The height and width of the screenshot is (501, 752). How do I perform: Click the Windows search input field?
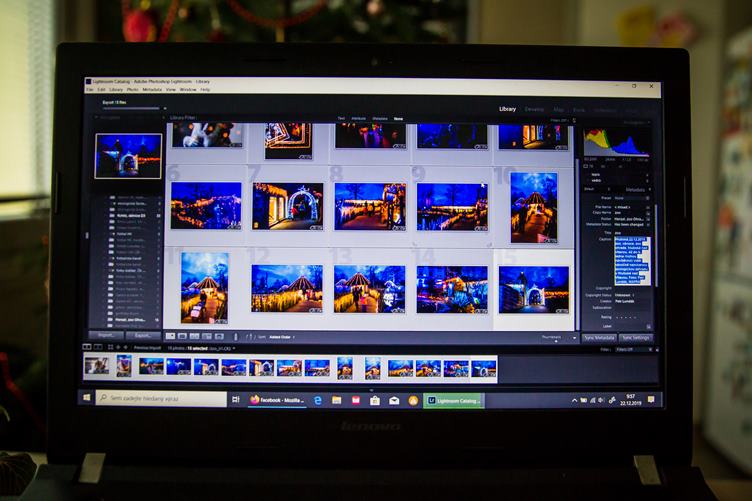(161, 398)
